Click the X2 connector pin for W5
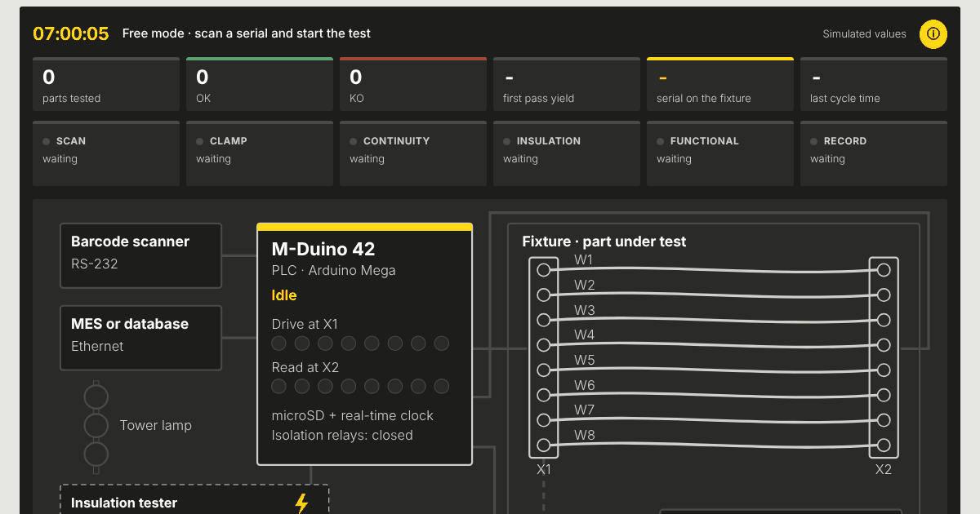The height and width of the screenshot is (514, 980). tap(883, 370)
